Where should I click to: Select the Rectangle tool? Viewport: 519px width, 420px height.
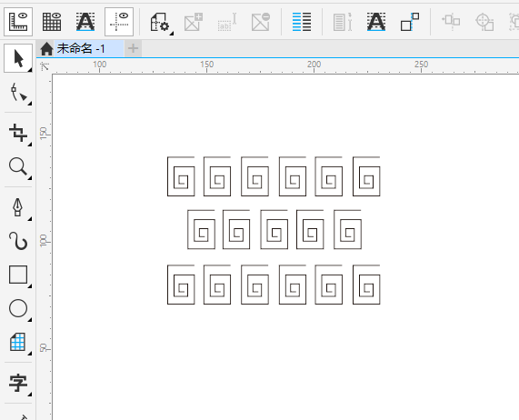coord(18,275)
